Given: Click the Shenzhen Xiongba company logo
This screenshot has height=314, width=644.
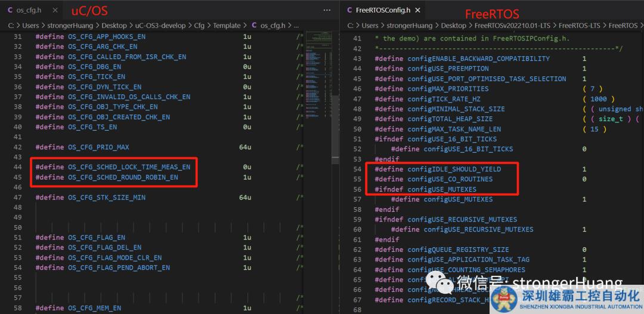Looking at the screenshot, I should pyautogui.click(x=503, y=299).
